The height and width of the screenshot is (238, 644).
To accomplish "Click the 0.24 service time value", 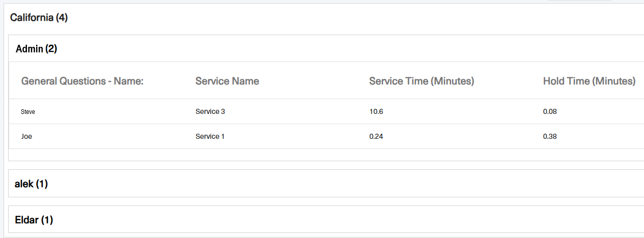I will tap(376, 136).
